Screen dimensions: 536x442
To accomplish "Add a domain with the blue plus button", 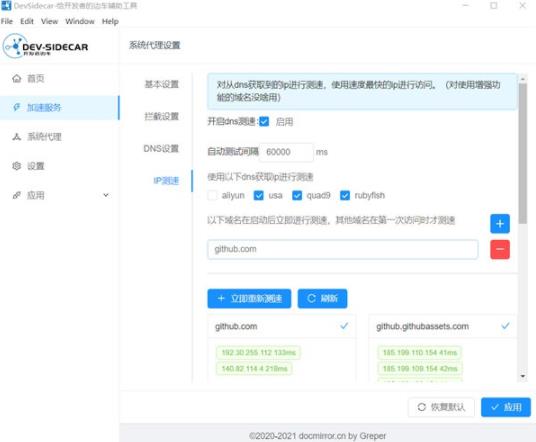I will tap(500, 224).
